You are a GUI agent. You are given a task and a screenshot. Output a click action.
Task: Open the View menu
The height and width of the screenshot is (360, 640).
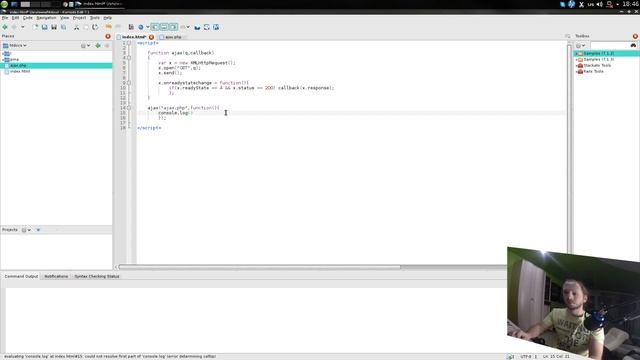[64, 18]
